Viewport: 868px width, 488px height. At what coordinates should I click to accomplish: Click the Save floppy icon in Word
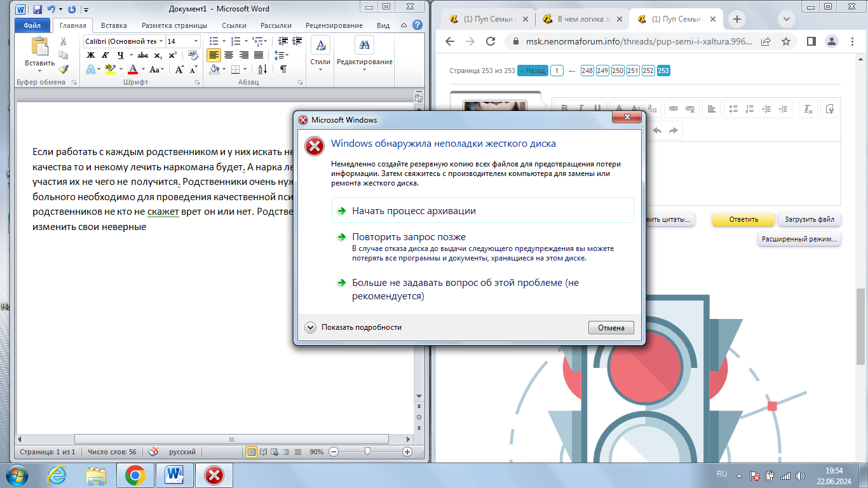coord(37,10)
